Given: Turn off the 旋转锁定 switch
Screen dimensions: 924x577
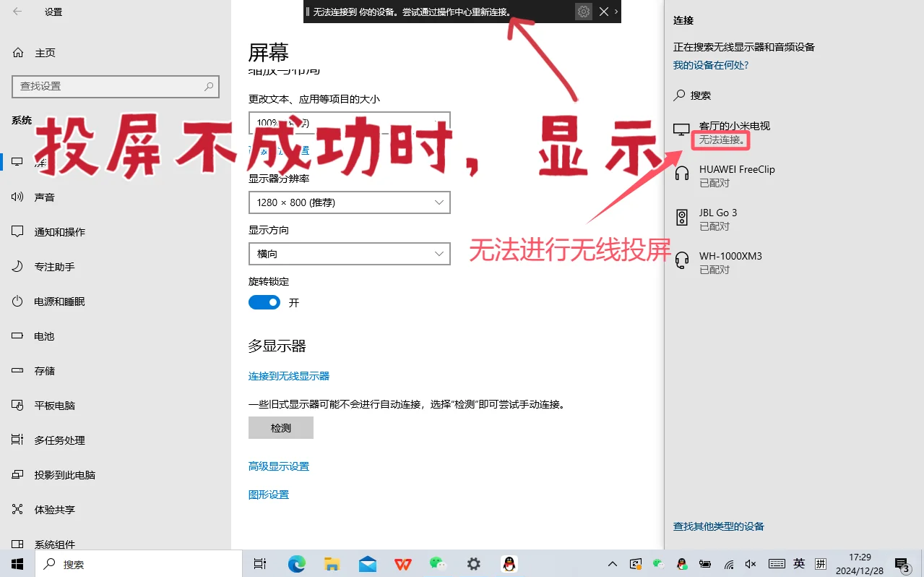Looking at the screenshot, I should pos(264,302).
